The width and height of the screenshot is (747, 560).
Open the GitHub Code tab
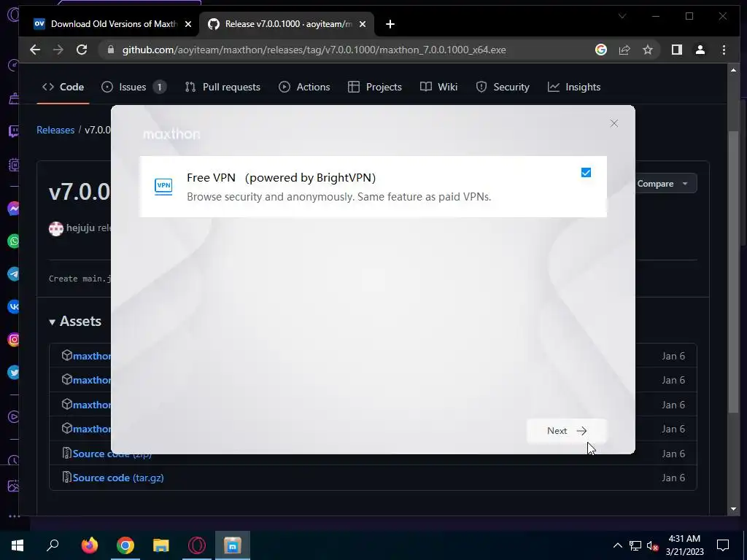[63, 87]
